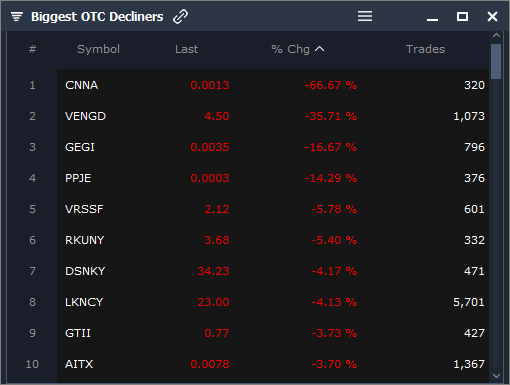This screenshot has width=510, height=385.
Task: Click the scrollbar down arrow
Action: 496,376
